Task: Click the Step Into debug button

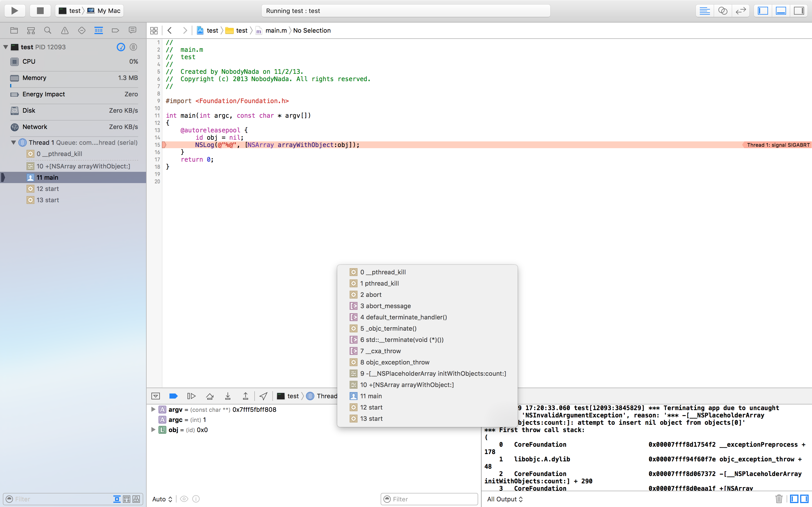Action: coord(228,396)
